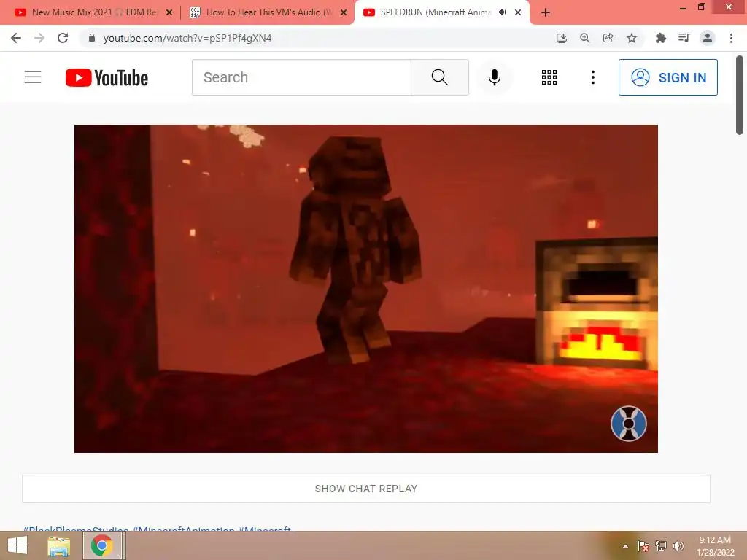
Task: Search with your voice microphone icon
Action: point(495,77)
